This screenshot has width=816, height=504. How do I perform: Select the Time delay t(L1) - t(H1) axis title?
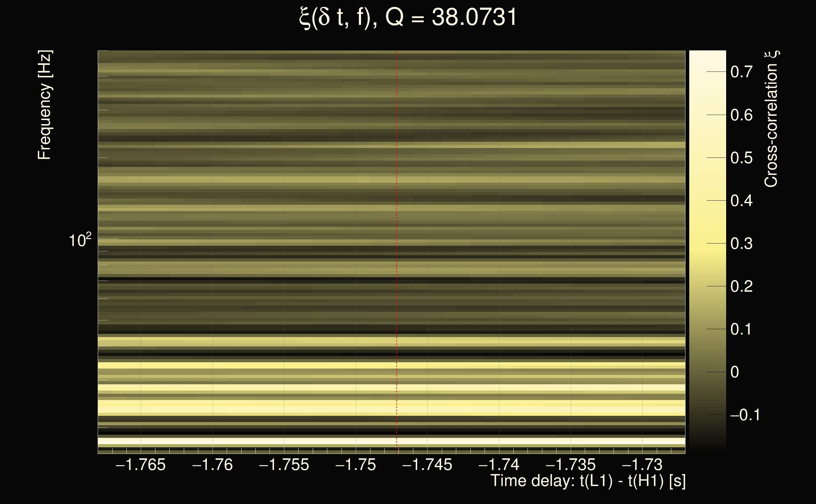[x=588, y=481]
